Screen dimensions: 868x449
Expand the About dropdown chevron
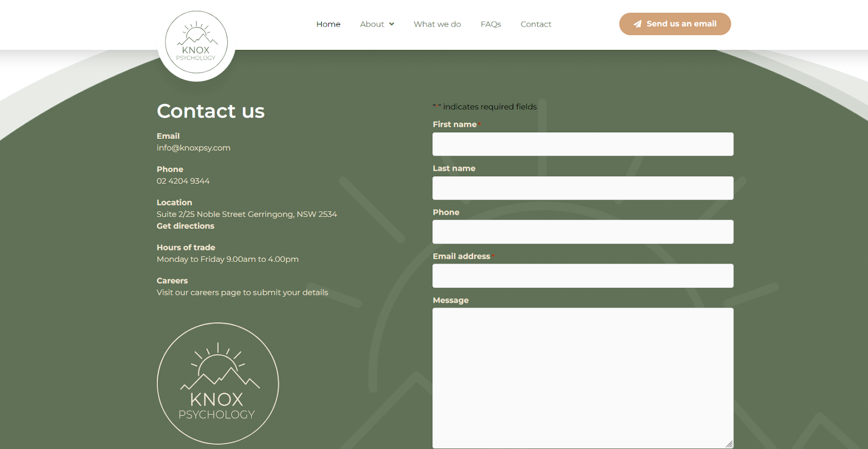(x=392, y=24)
